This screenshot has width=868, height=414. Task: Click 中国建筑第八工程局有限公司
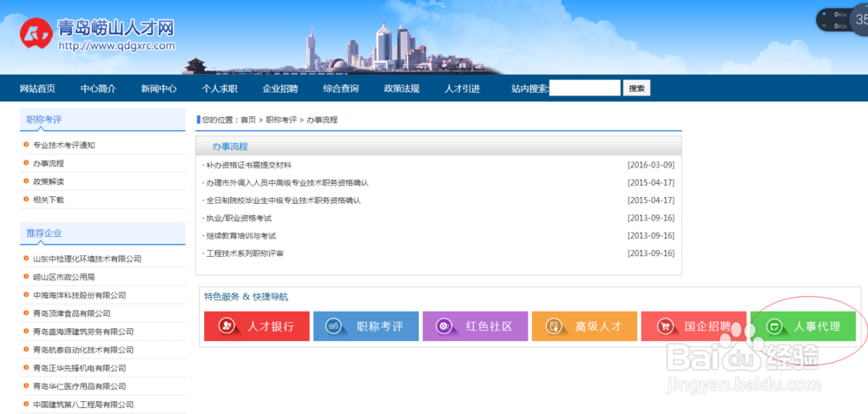(83, 404)
